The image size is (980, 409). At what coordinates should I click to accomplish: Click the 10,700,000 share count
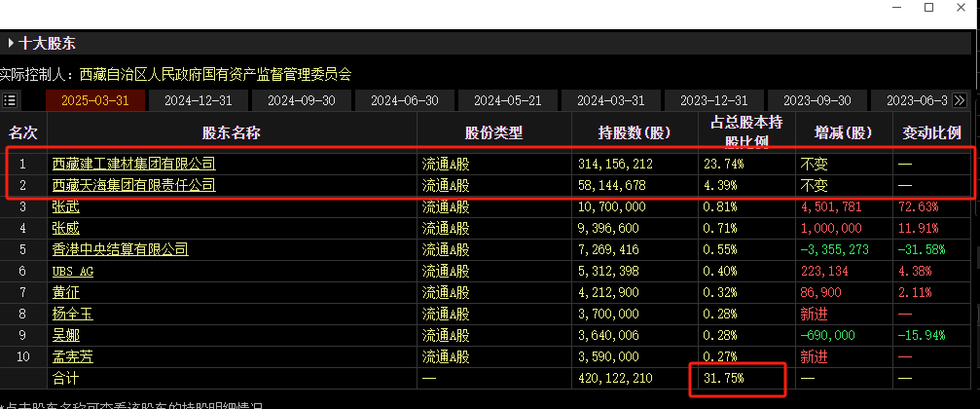(612, 207)
